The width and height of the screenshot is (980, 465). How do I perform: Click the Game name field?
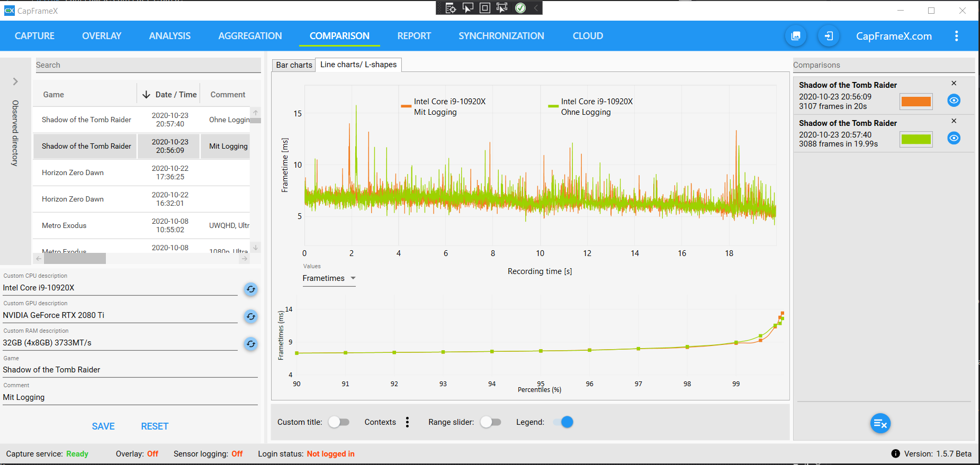click(x=130, y=370)
